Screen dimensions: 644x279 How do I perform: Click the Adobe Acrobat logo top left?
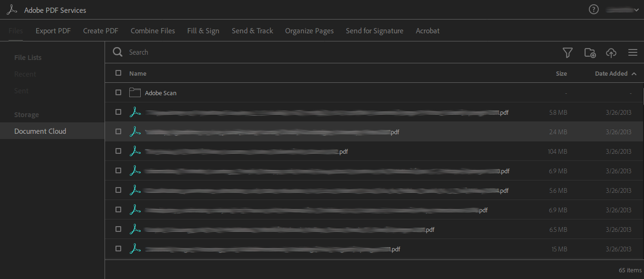(11, 9)
